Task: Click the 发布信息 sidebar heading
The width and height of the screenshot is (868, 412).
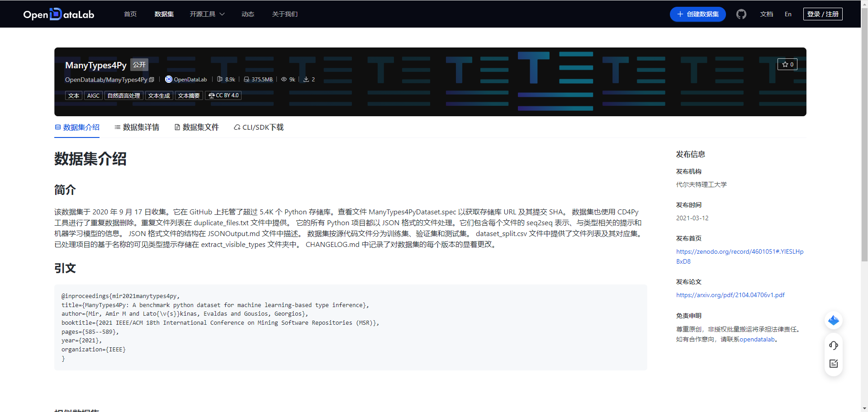Action: point(691,154)
